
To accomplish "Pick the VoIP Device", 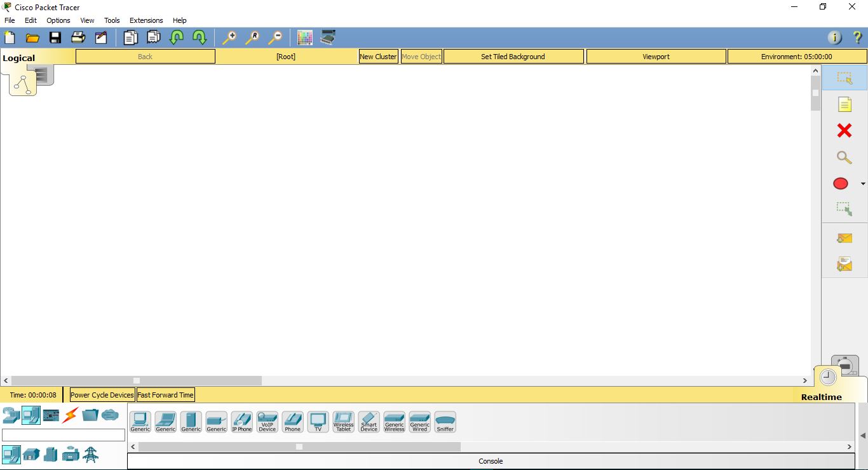I will coord(268,422).
